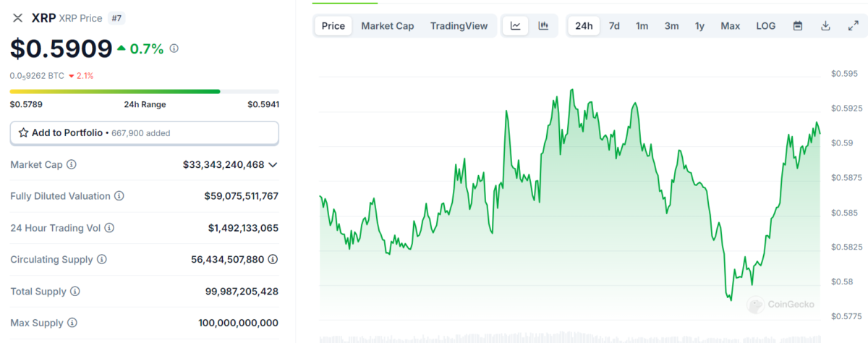The height and width of the screenshot is (343, 868).
Task: Open the info icon next to 0.7% change
Action: (x=174, y=48)
